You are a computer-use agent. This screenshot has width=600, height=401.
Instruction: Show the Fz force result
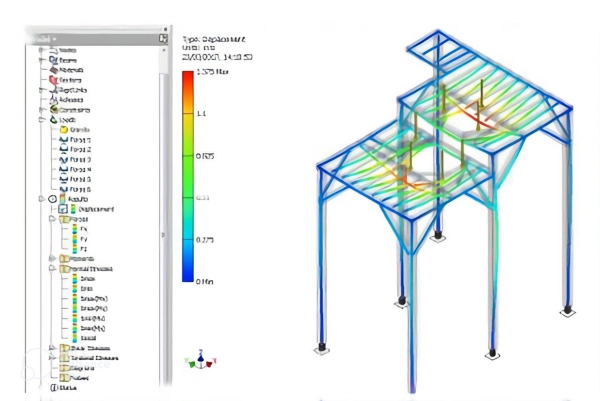[x=80, y=249]
